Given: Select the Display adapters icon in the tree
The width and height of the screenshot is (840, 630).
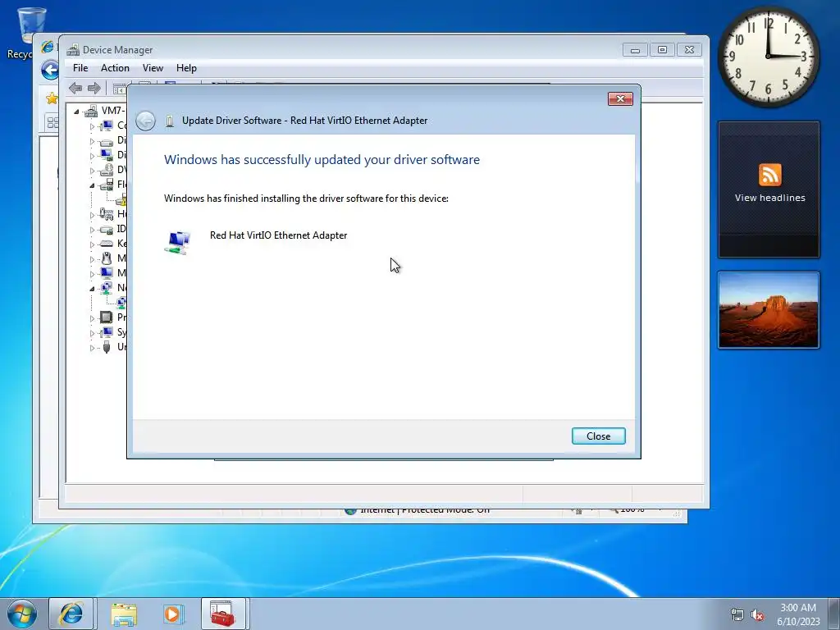Looking at the screenshot, I should tap(106, 155).
